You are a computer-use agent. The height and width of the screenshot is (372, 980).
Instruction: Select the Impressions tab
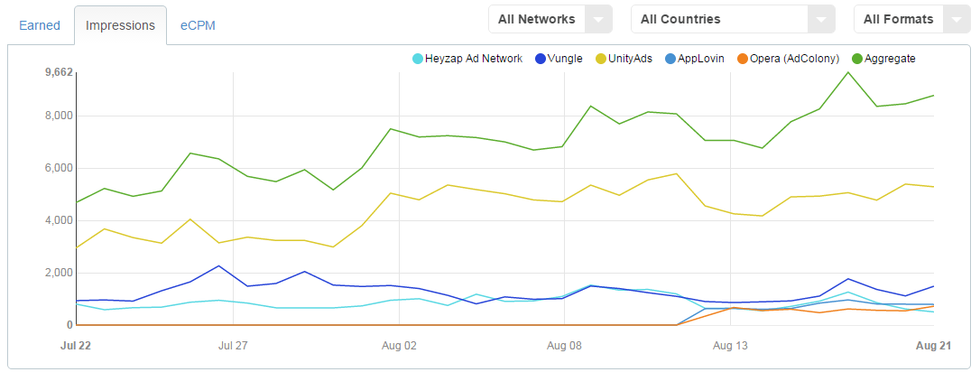coord(120,25)
